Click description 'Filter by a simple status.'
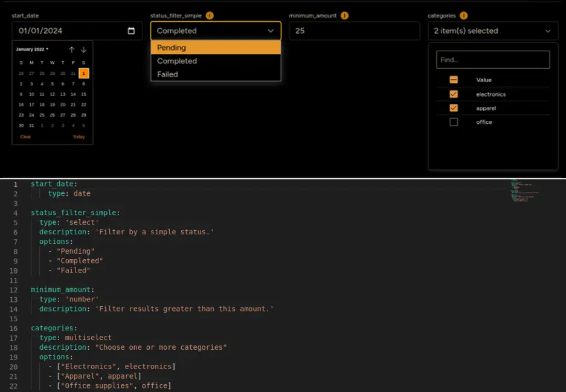The height and width of the screenshot is (392, 566). (155, 232)
